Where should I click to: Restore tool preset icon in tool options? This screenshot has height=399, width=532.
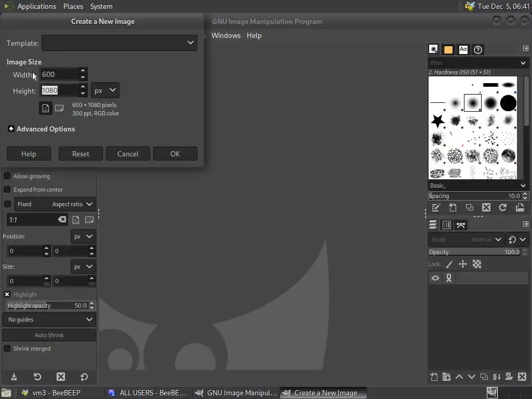click(37, 377)
